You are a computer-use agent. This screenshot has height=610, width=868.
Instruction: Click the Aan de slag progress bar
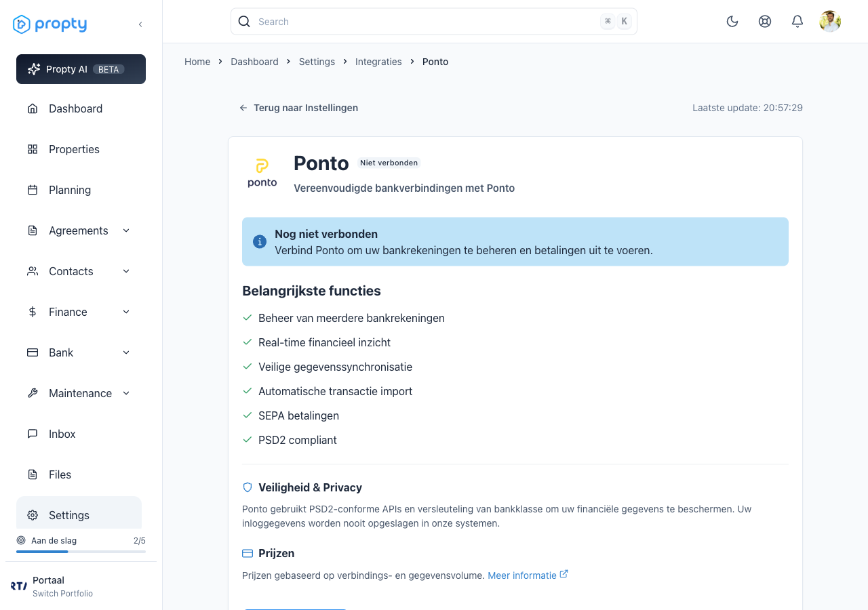pos(81,552)
